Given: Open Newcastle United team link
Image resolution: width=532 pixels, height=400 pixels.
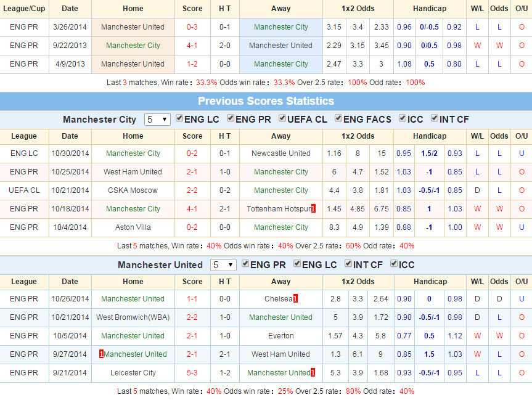Looking at the screenshot, I should click(281, 153).
